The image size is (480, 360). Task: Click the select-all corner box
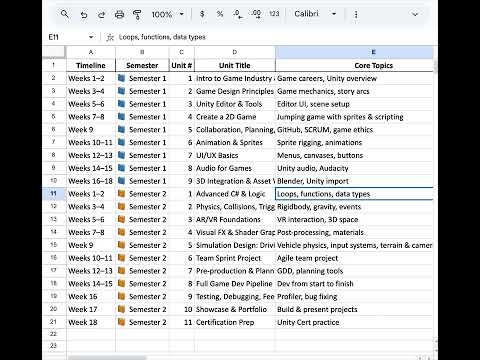point(54,52)
